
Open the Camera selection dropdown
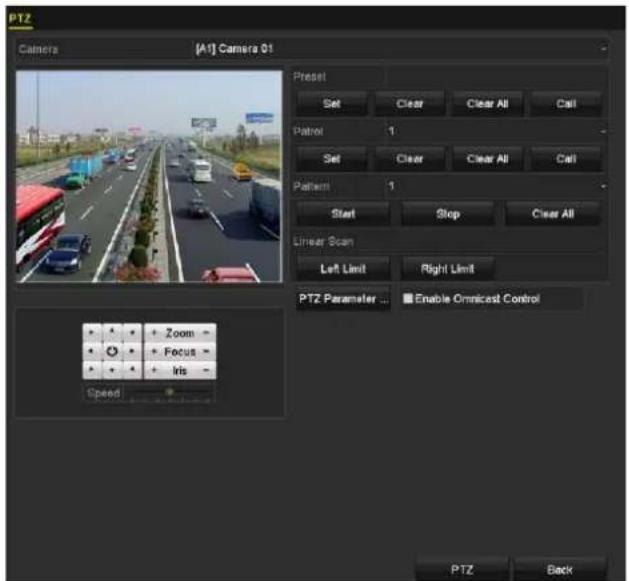tap(400, 49)
